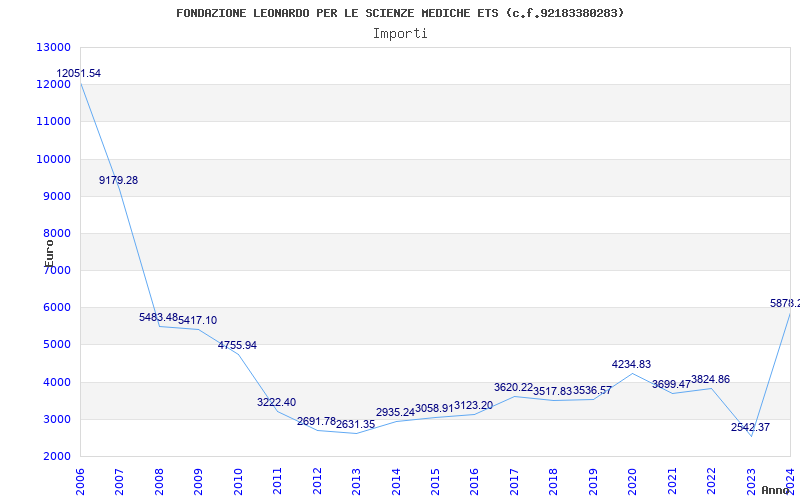Click the 2021 year label
The height and width of the screenshot is (500, 800).
pyautogui.click(x=672, y=482)
